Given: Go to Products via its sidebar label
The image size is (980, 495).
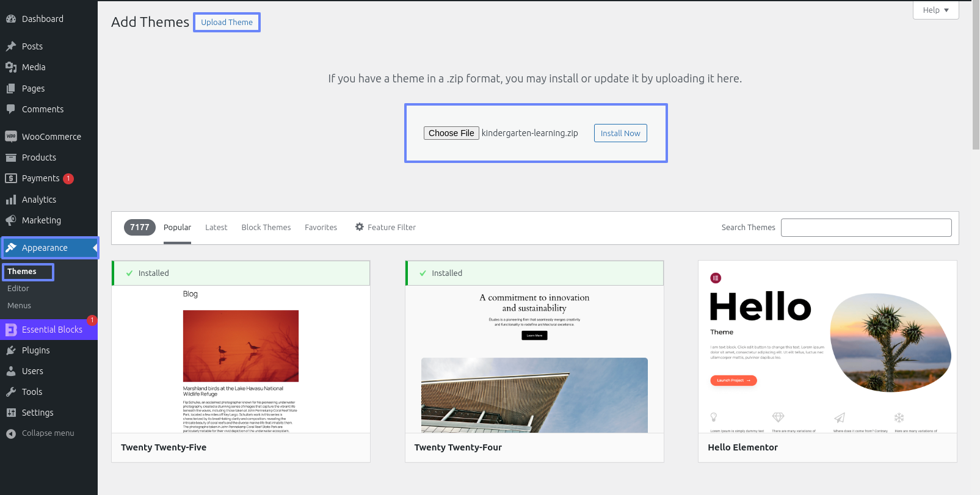Looking at the screenshot, I should pos(39,157).
